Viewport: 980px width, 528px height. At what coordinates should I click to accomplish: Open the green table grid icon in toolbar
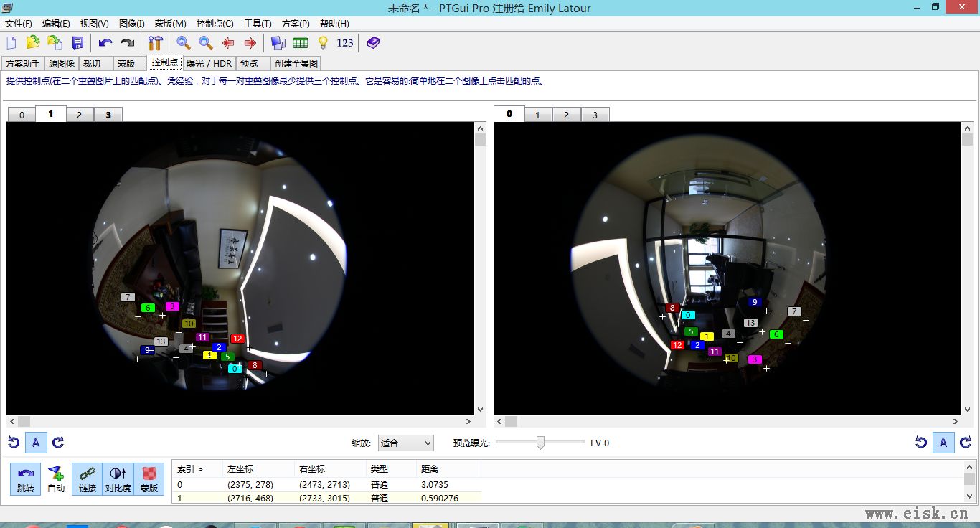301,43
